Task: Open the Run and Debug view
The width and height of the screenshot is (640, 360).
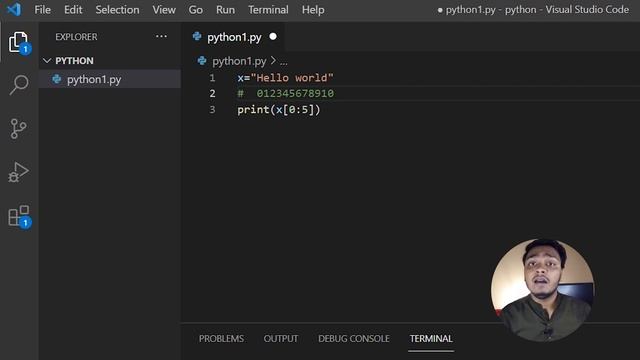Action: [x=19, y=171]
